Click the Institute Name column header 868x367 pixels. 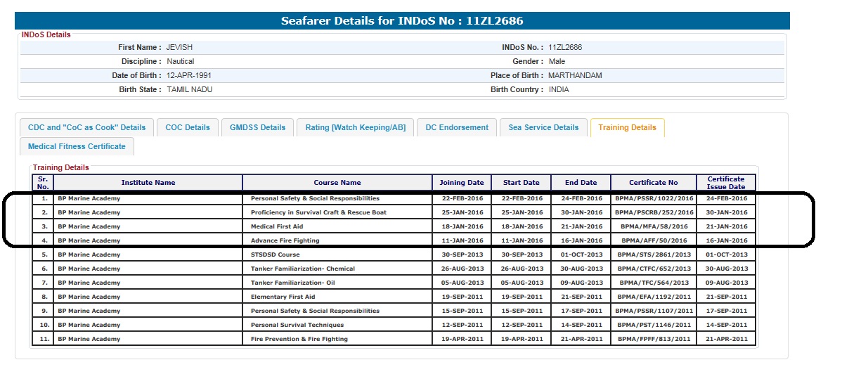tap(148, 183)
